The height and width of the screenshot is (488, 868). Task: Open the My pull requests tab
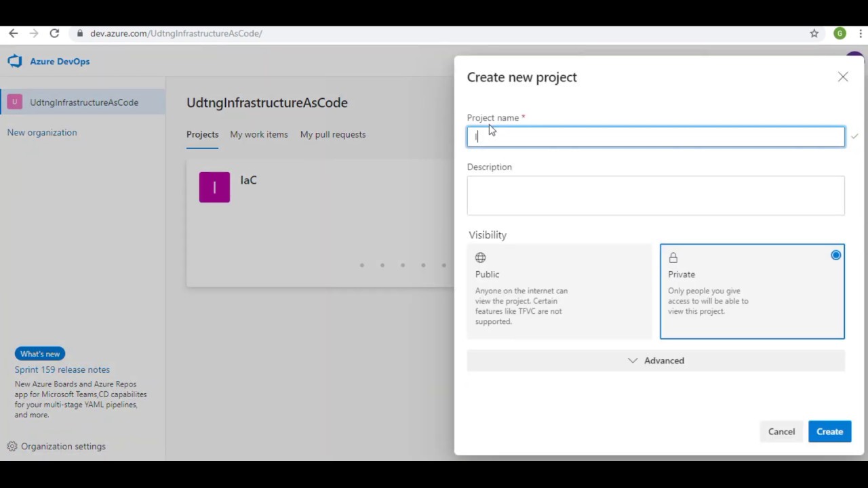tap(333, 134)
